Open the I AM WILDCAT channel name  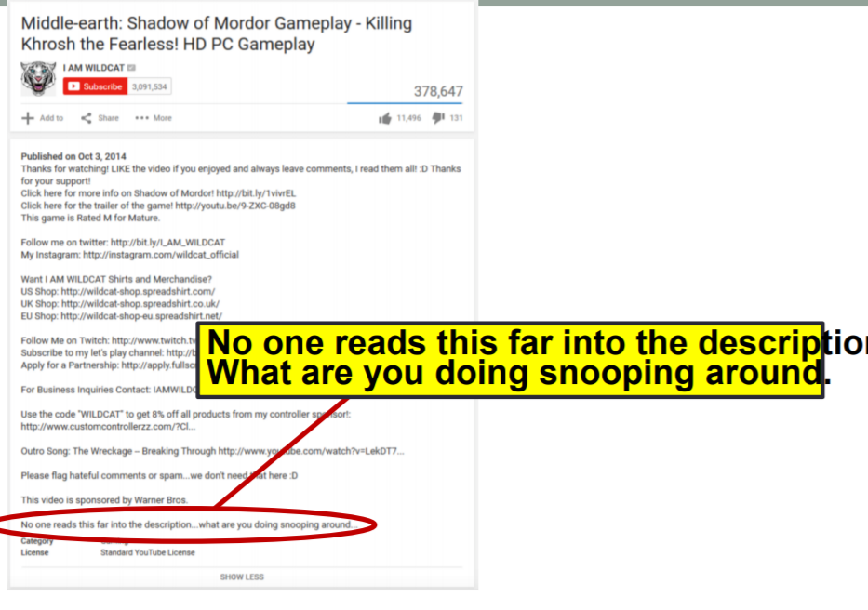tap(94, 68)
